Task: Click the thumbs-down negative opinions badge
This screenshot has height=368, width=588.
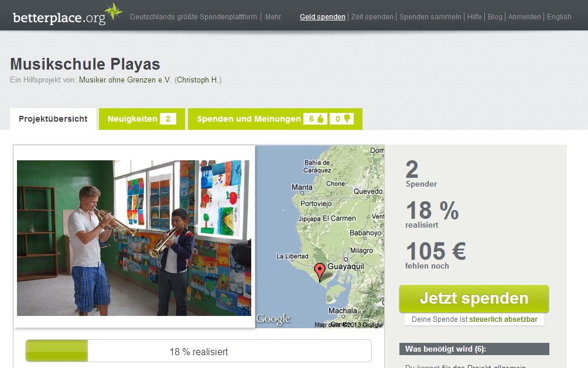Action: 341,119
